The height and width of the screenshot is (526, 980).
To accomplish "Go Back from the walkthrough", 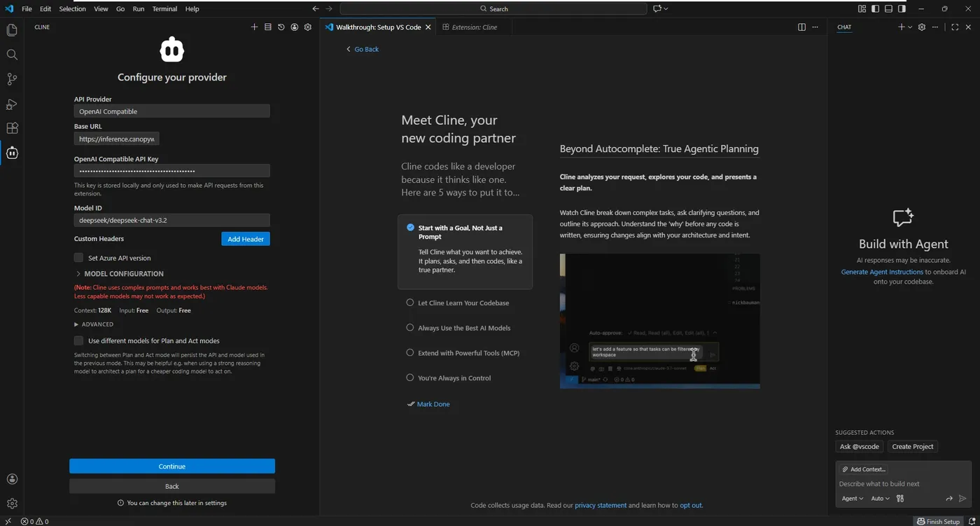I will coord(363,49).
